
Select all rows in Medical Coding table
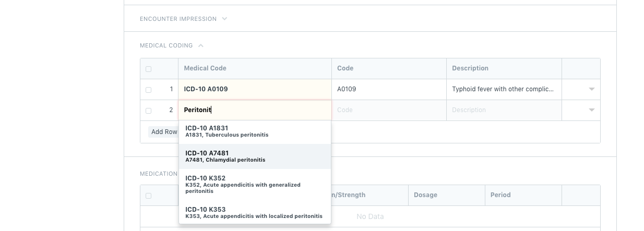148,69
